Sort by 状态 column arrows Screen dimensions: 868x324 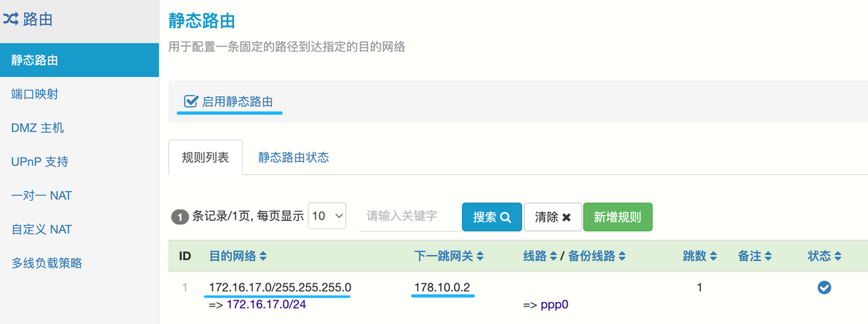click(838, 256)
